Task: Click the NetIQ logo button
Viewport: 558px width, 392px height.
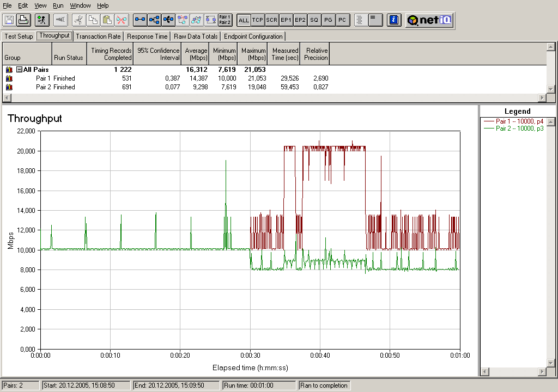Action: [x=429, y=20]
